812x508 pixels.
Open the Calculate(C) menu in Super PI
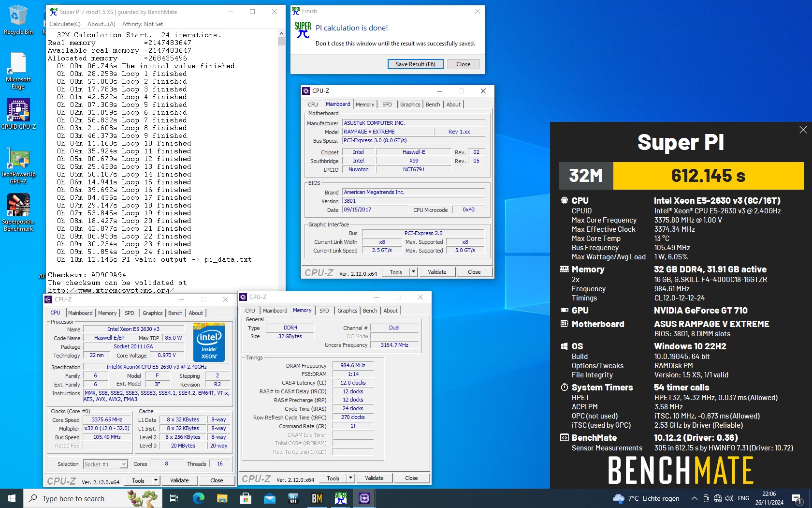click(65, 24)
